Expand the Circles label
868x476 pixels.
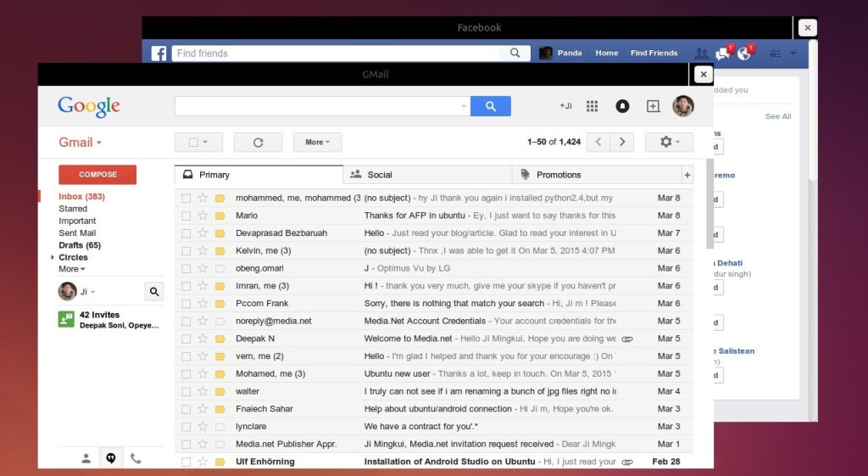click(x=53, y=257)
